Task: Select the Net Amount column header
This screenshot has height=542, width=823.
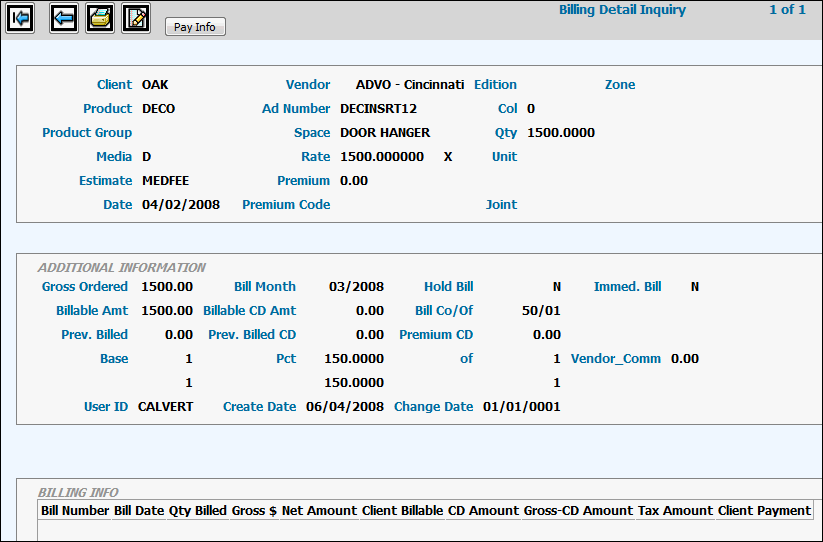Action: (x=319, y=510)
